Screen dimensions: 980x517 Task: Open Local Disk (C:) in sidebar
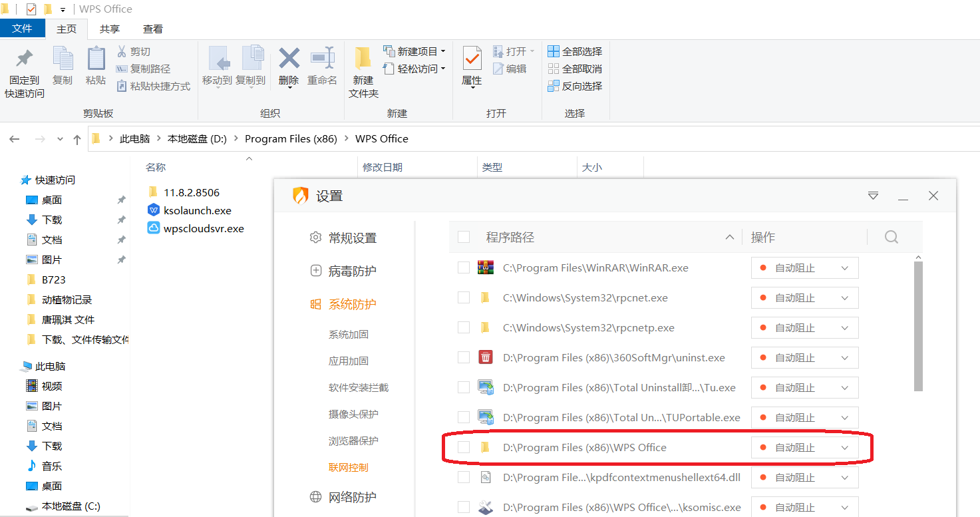(71, 506)
